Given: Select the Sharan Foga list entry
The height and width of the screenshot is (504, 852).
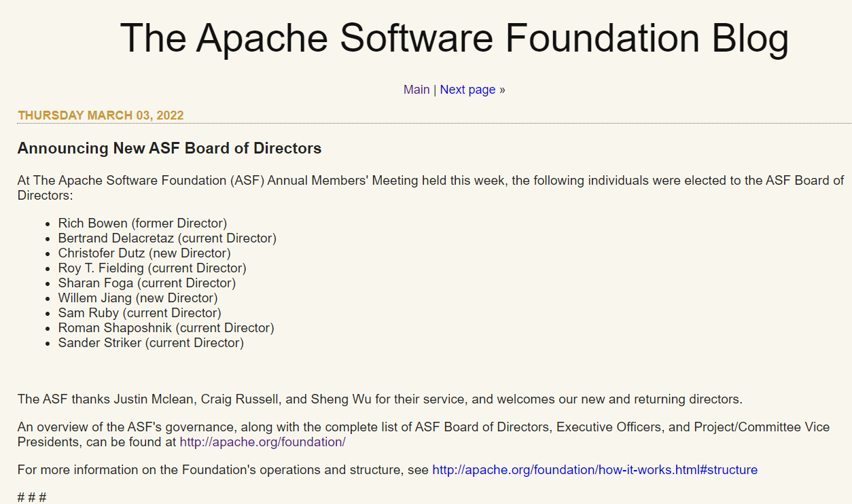Looking at the screenshot, I should (x=147, y=283).
